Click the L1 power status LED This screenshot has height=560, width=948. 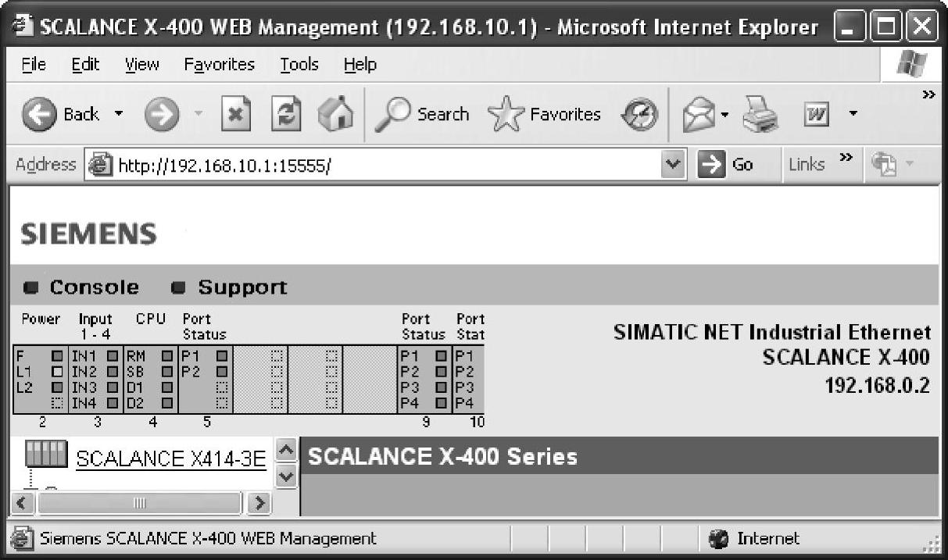[57, 370]
